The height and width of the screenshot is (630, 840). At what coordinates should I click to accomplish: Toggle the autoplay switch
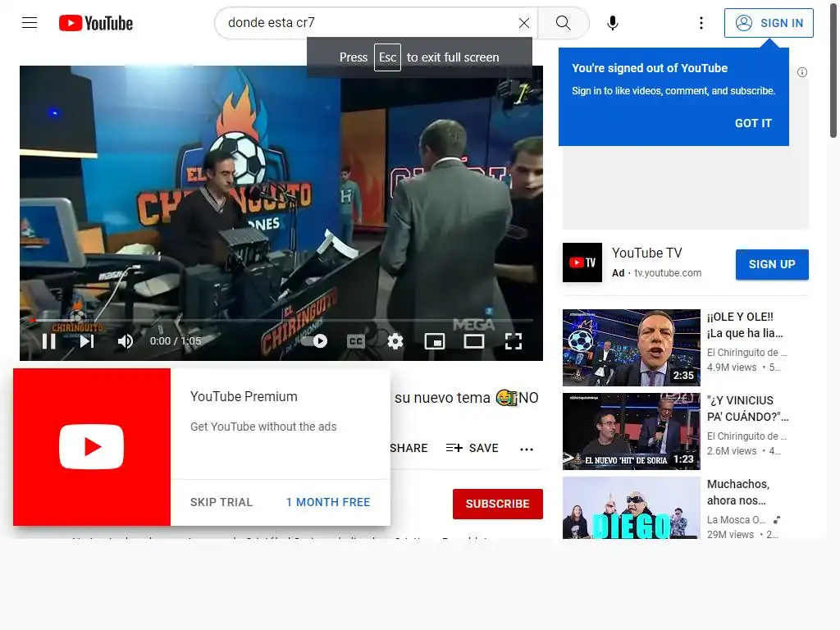pos(315,340)
